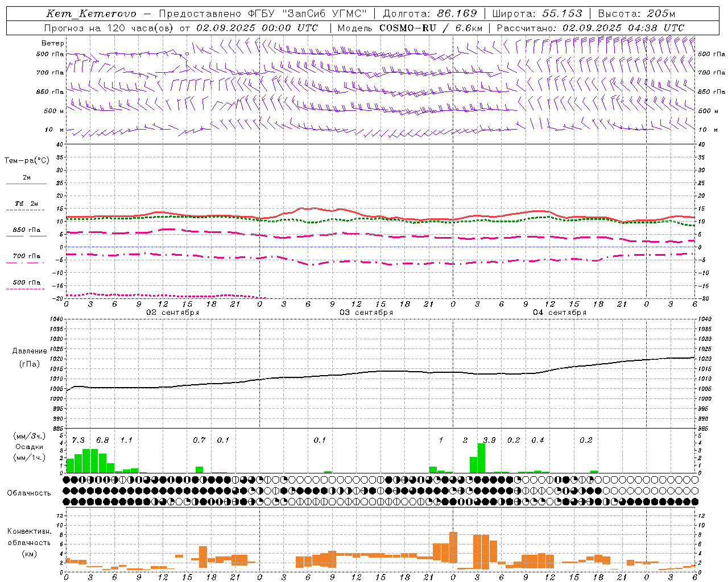Click the 7.3 precipitation total
The image size is (728, 582).
(78, 440)
